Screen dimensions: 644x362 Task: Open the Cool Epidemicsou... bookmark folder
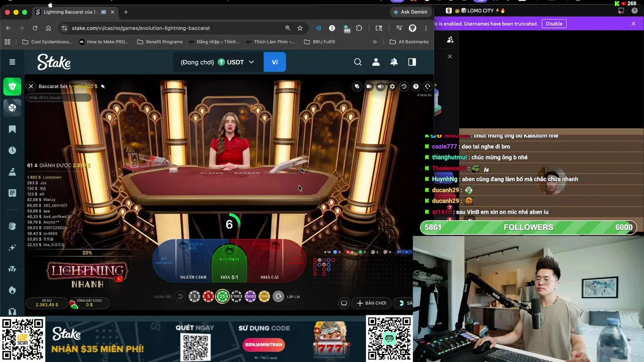pyautogui.click(x=47, y=42)
